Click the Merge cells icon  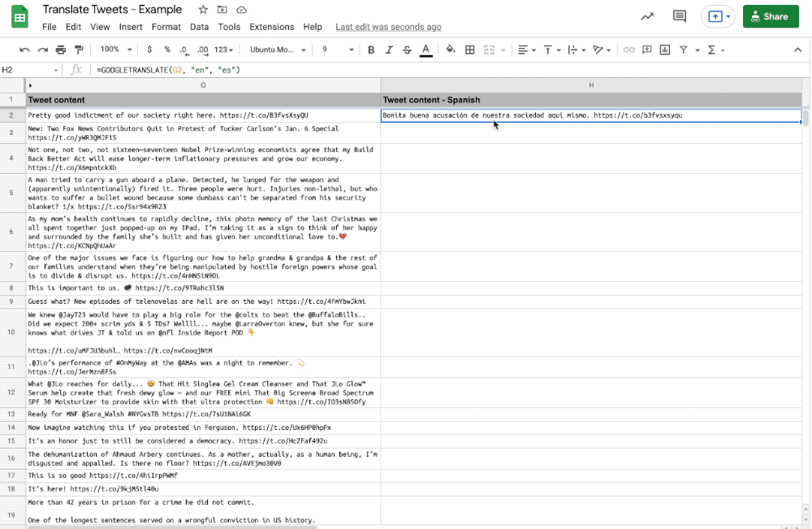[x=489, y=50]
